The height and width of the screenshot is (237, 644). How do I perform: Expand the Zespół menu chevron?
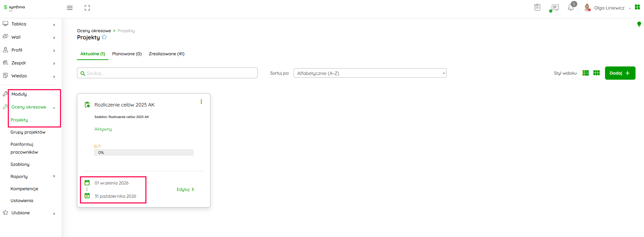(54, 63)
